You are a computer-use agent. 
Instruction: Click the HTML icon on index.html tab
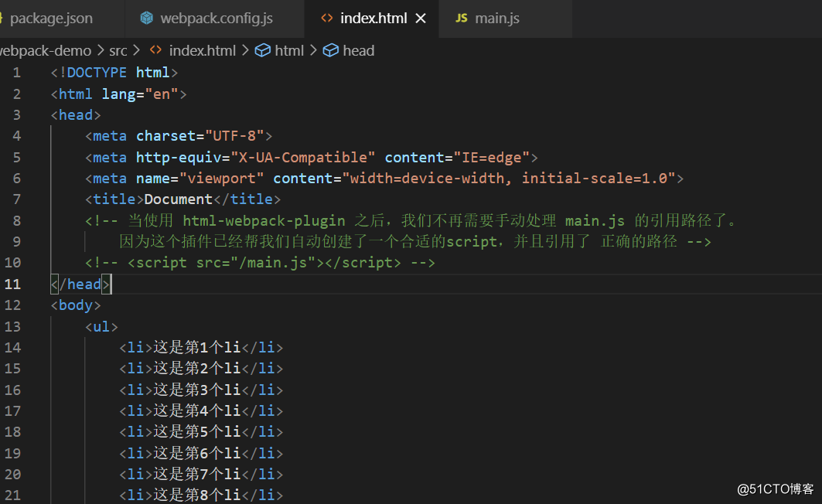click(327, 19)
